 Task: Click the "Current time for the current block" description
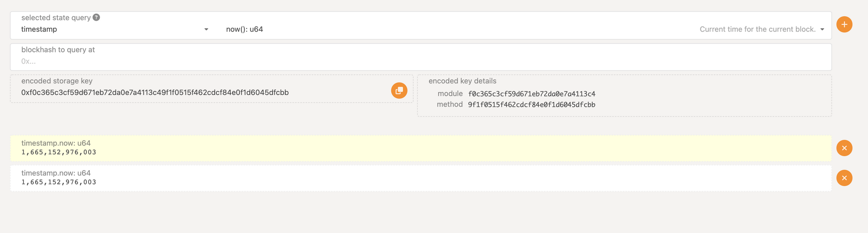(x=757, y=29)
